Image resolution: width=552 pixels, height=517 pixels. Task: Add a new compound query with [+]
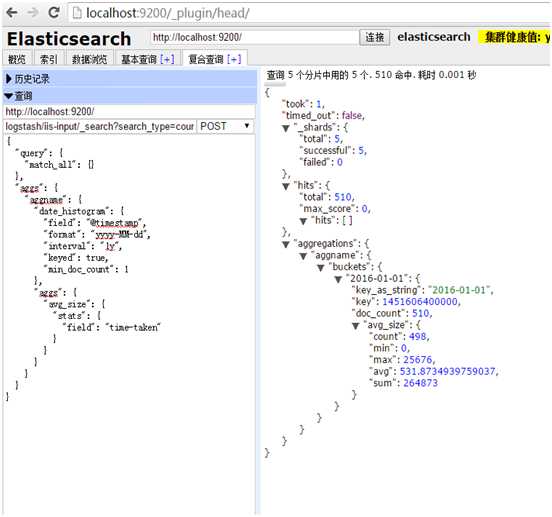[234, 59]
